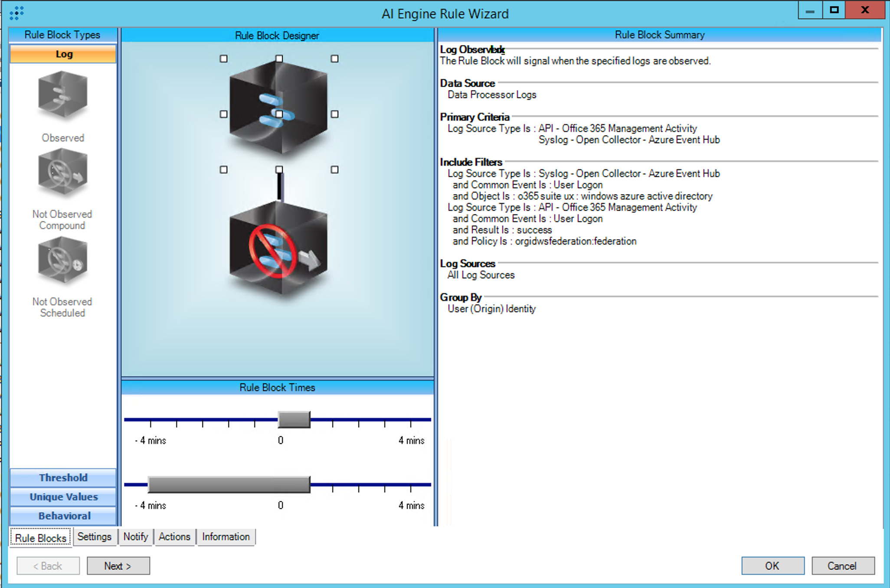Open the Information tab
This screenshot has width=890, height=588.
tap(226, 537)
